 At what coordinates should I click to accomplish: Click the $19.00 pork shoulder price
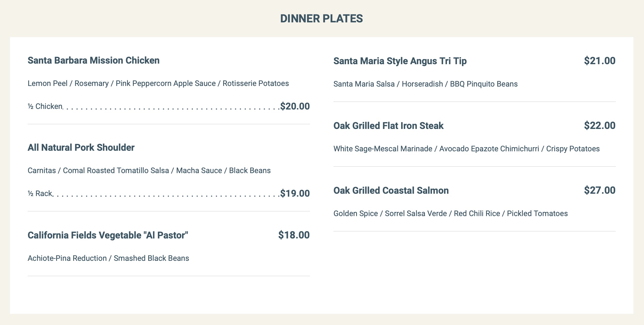(x=295, y=193)
